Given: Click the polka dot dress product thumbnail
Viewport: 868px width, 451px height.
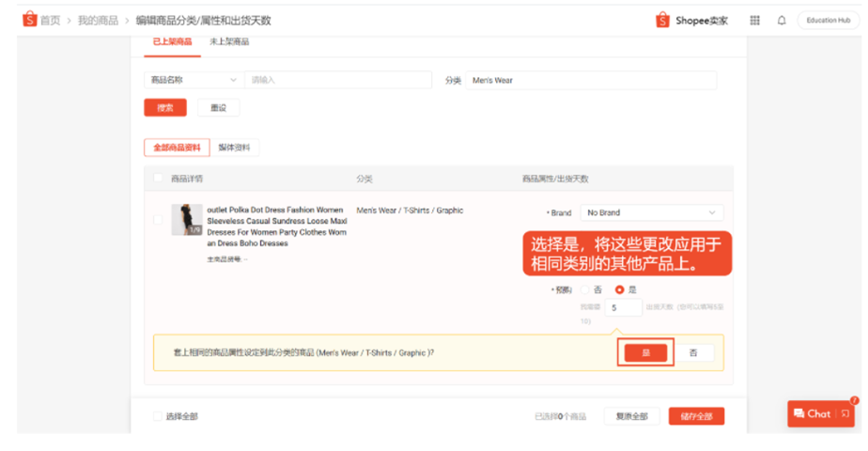Looking at the screenshot, I should point(186,220).
